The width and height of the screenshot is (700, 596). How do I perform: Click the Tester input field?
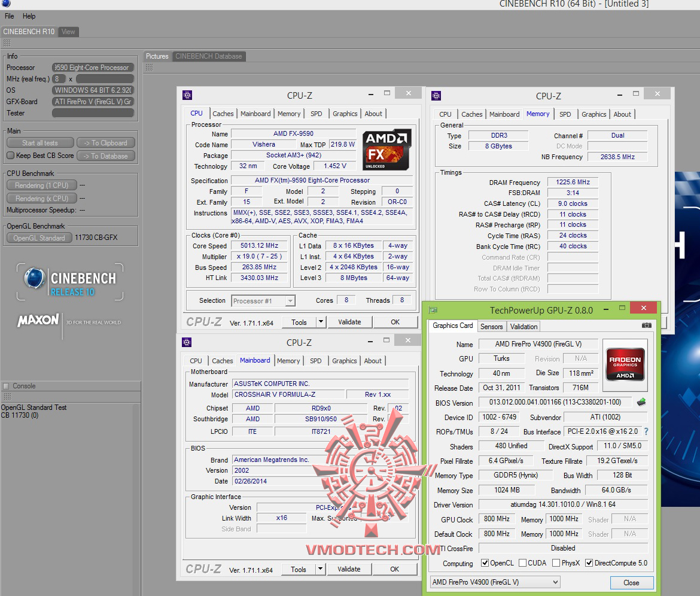pyautogui.click(x=93, y=113)
